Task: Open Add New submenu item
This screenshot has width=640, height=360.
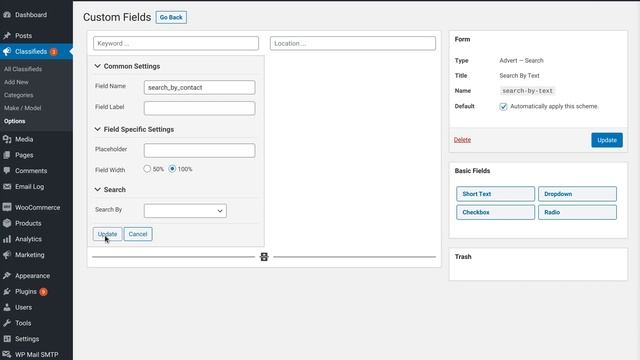Action: [x=16, y=82]
